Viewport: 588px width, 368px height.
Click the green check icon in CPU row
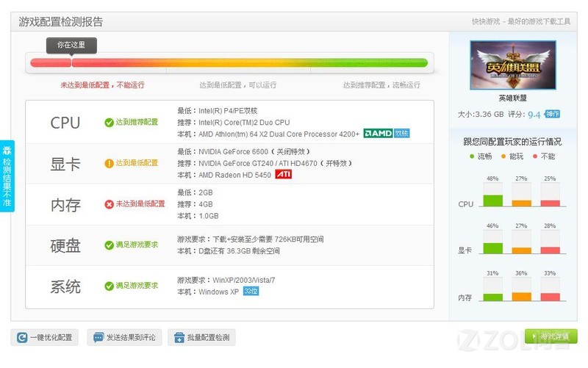109,123
